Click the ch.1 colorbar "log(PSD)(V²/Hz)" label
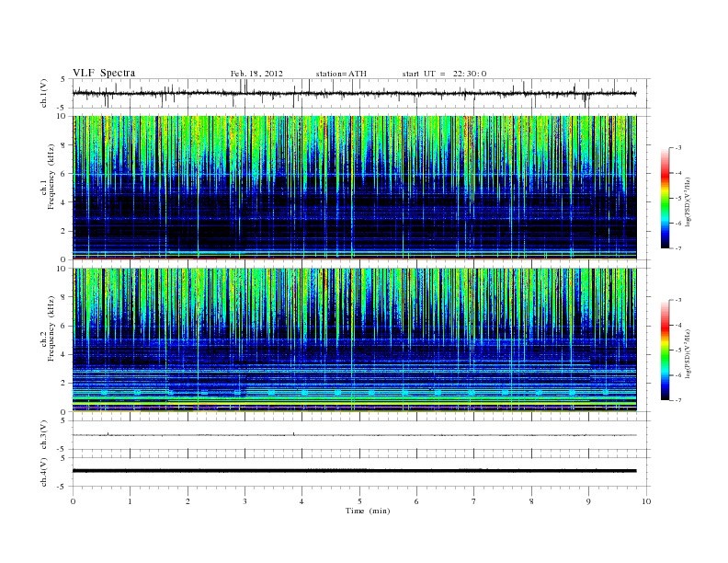 click(688, 202)
